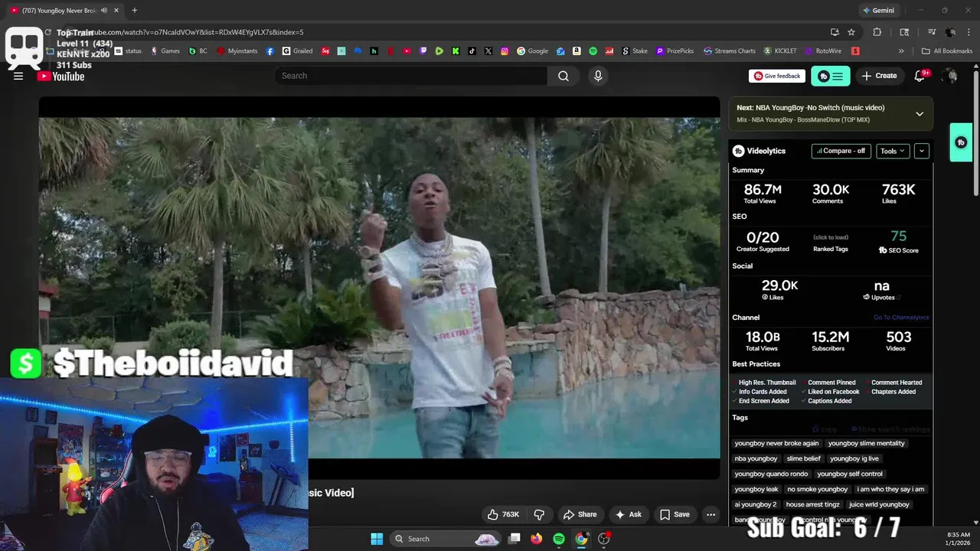Click the Gemini button in the title bar
The height and width of the screenshot is (551, 980).
tap(878, 11)
